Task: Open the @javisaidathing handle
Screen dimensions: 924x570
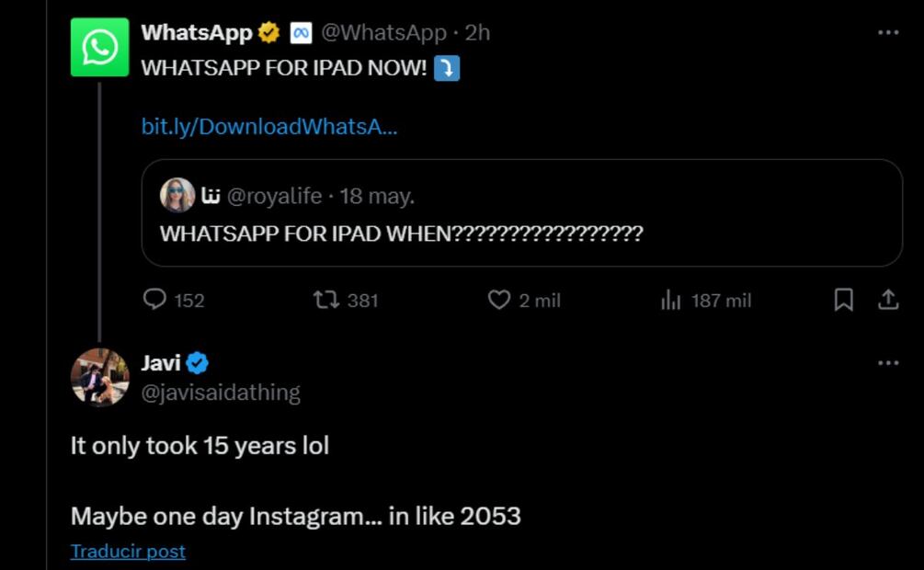Action: tap(221, 393)
